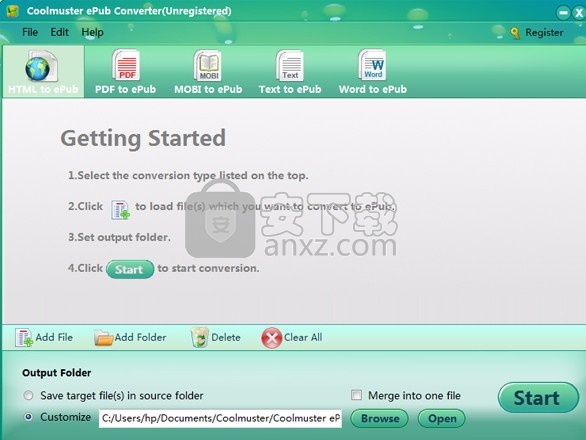Open the File menu

(30, 32)
